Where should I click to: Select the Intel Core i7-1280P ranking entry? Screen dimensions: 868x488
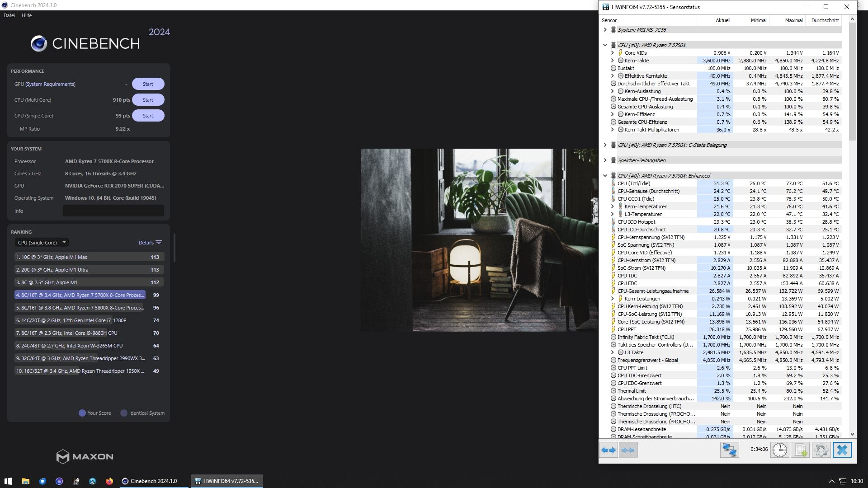[89, 320]
